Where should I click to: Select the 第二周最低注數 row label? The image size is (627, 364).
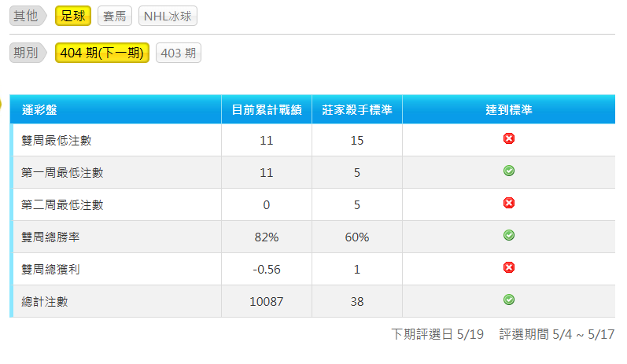pos(62,205)
